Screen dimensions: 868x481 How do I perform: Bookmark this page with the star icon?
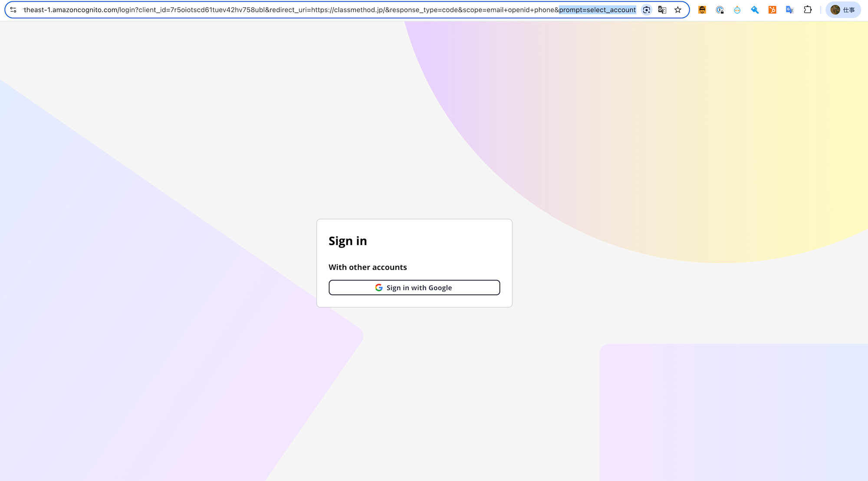click(x=677, y=10)
